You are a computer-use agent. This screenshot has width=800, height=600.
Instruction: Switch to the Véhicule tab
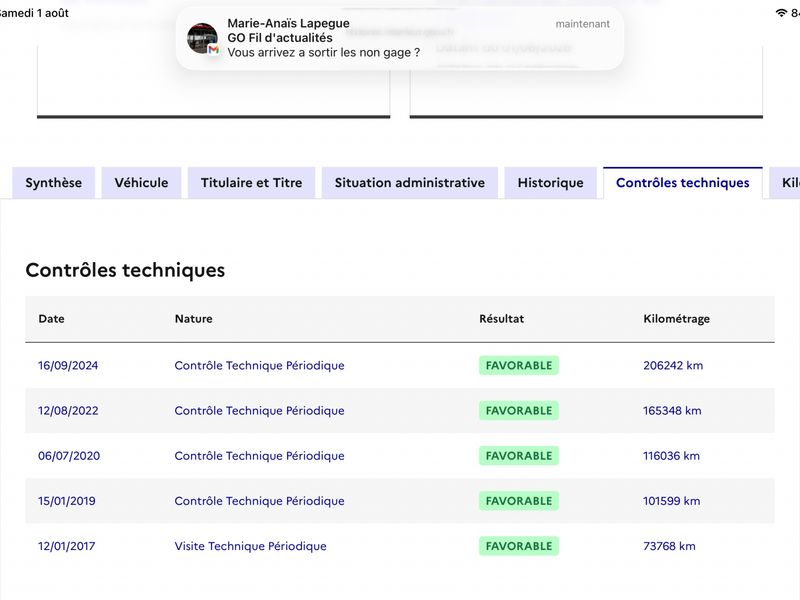pyautogui.click(x=141, y=183)
